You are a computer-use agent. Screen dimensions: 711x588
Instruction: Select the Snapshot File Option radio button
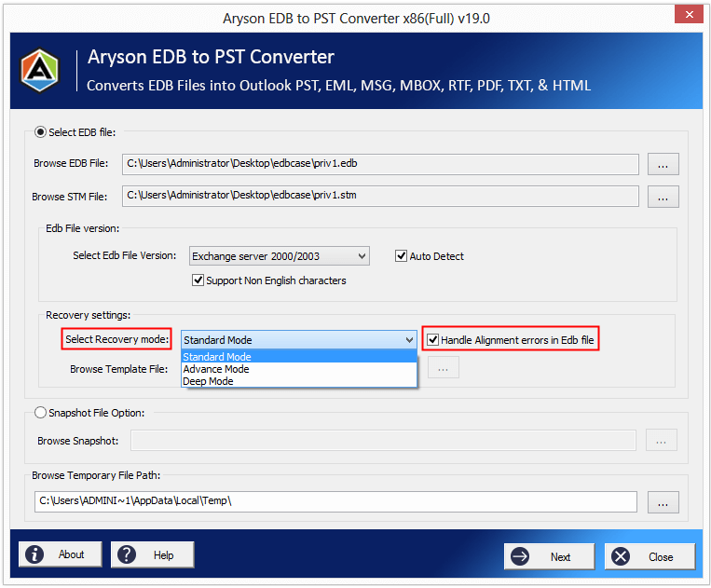pos(40,412)
